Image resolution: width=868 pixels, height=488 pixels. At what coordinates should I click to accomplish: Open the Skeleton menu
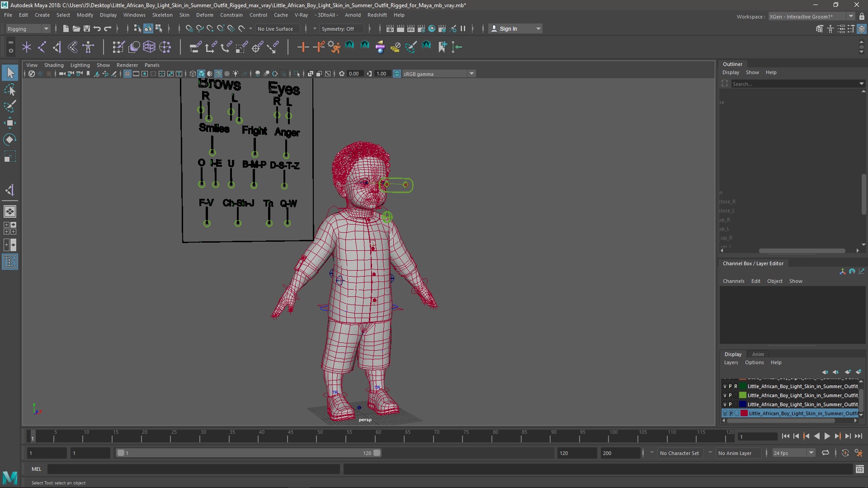[x=162, y=15]
